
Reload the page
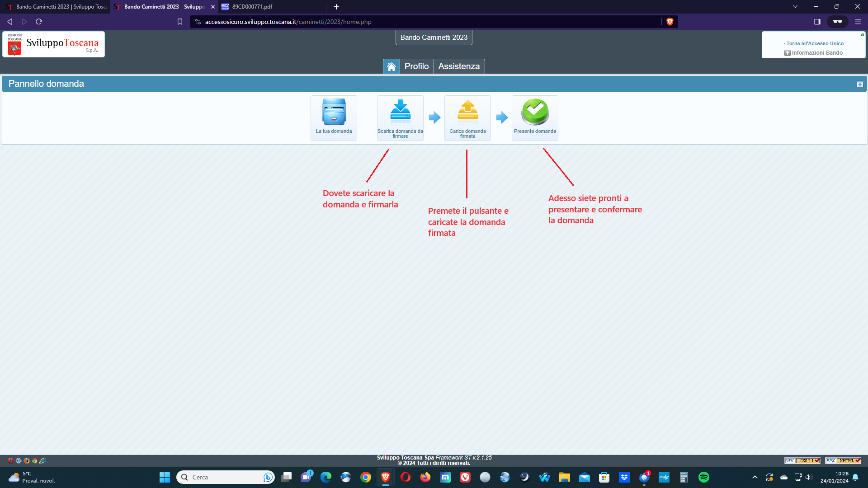coord(39,22)
